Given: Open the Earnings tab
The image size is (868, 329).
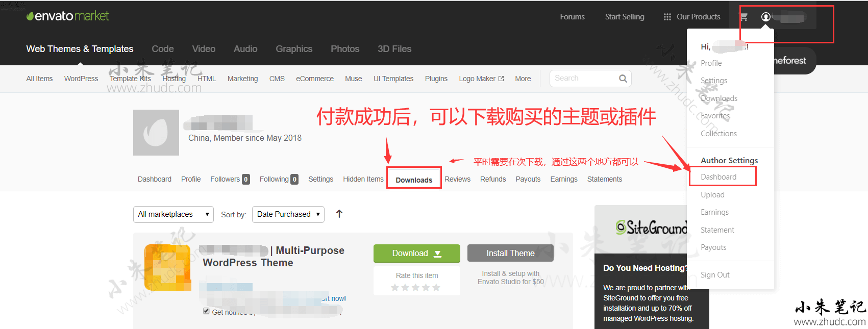Looking at the screenshot, I should 564,179.
